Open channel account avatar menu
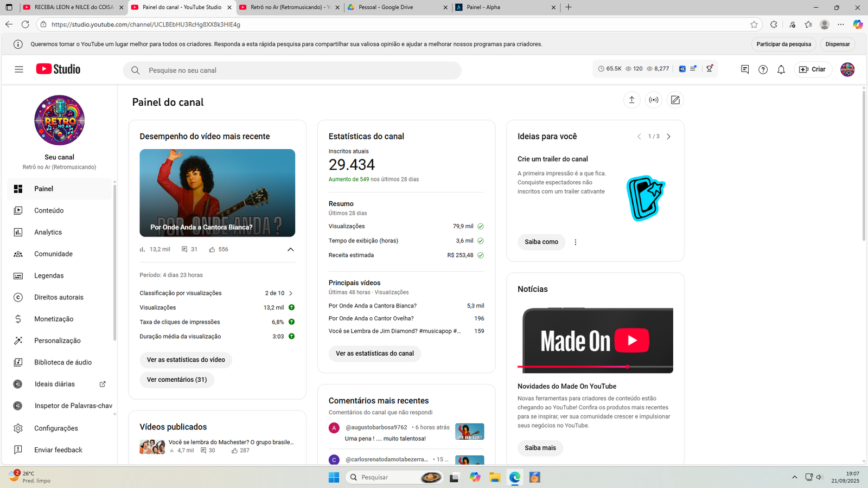Screen dimensions: 868x488 coord(847,69)
